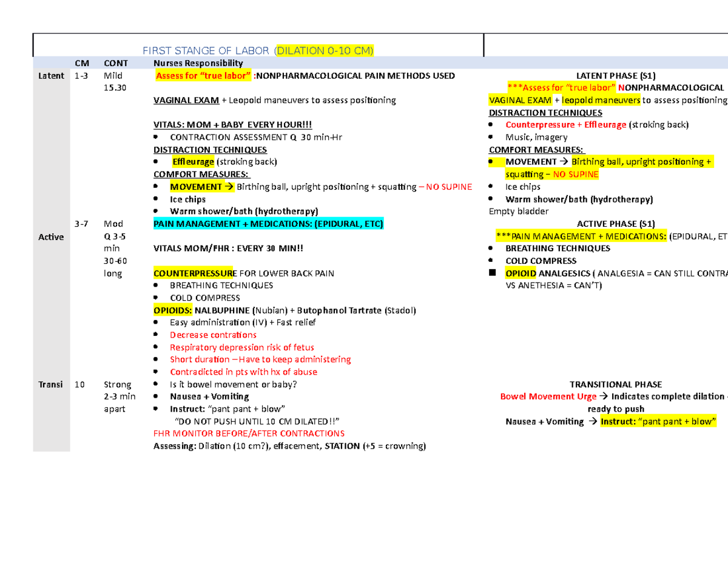Click the "FIRST STANGE OF LABOR" title
The width and height of the screenshot is (728, 562).
pos(206,50)
